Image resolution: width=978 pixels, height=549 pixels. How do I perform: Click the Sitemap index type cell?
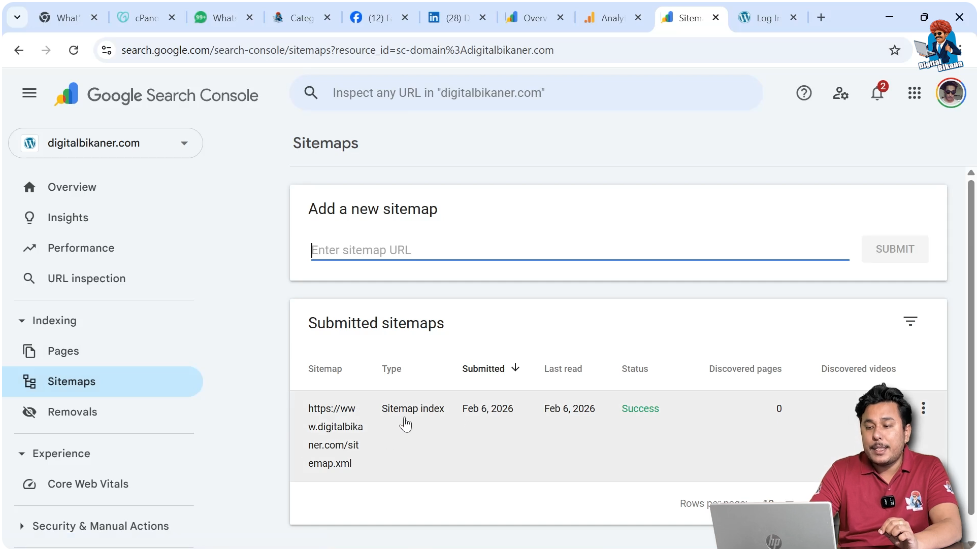[413, 408]
